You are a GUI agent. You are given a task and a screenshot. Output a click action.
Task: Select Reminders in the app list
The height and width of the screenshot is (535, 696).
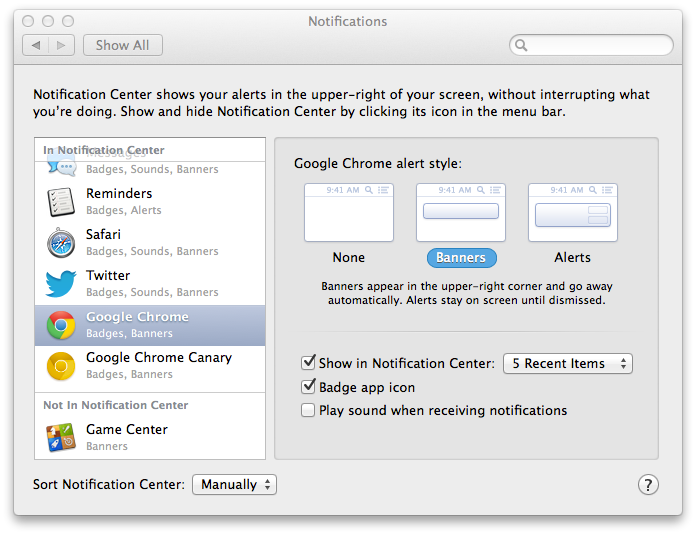(150, 202)
